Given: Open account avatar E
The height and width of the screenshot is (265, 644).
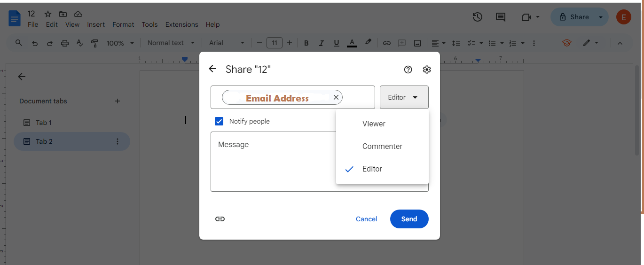Looking at the screenshot, I should pyautogui.click(x=624, y=17).
